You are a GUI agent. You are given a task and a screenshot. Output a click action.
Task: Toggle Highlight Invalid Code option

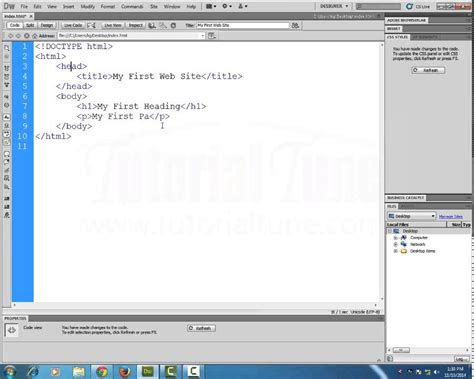(x=7, y=126)
